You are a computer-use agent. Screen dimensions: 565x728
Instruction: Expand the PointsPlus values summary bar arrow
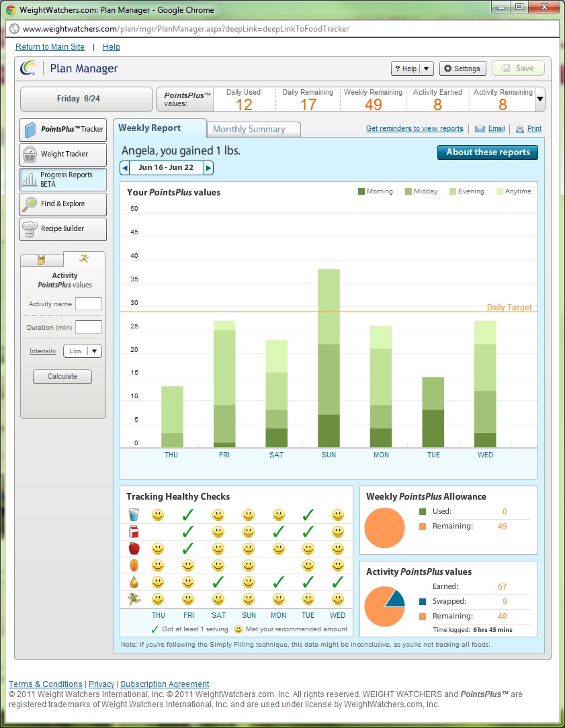(x=539, y=99)
